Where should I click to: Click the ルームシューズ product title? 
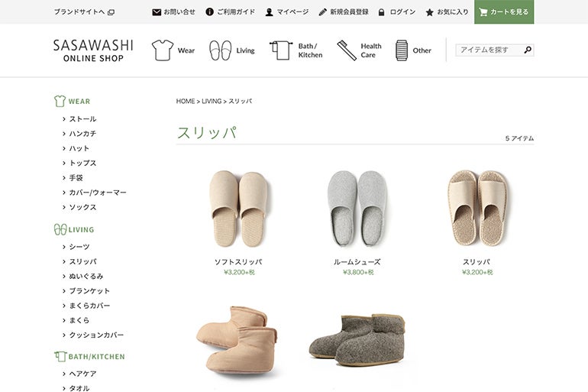pyautogui.click(x=357, y=262)
